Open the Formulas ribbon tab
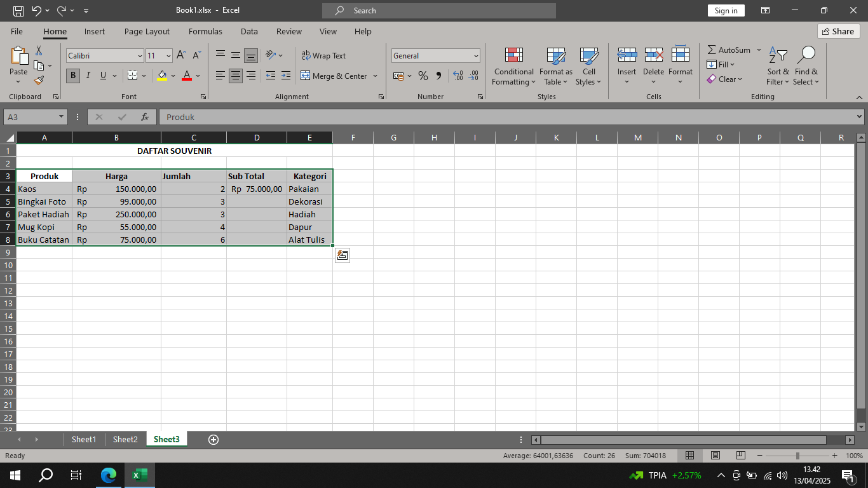Image resolution: width=868 pixels, height=488 pixels. pos(205,31)
